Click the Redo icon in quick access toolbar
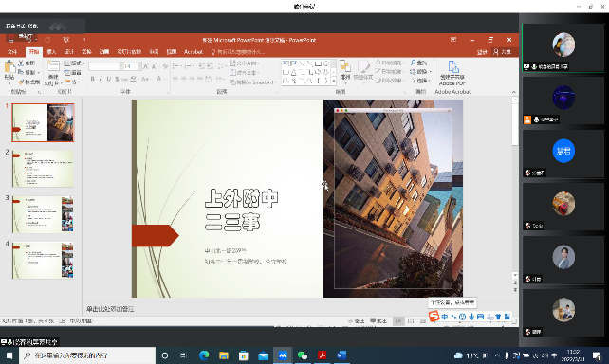 coord(47,40)
